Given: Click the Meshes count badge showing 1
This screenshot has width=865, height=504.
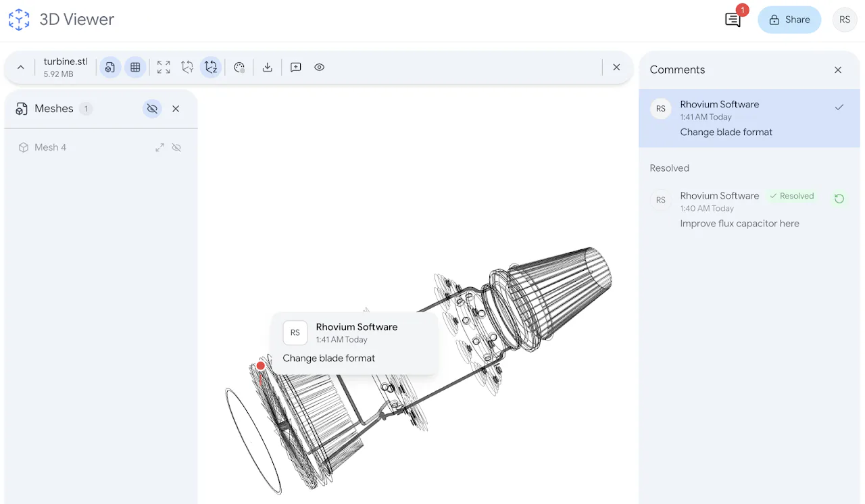Looking at the screenshot, I should 86,109.
